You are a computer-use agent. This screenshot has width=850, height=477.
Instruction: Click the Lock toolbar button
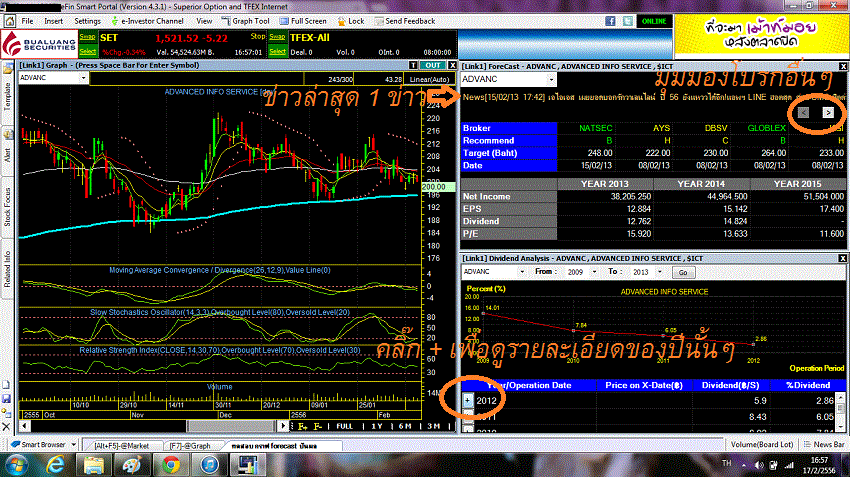pos(351,21)
